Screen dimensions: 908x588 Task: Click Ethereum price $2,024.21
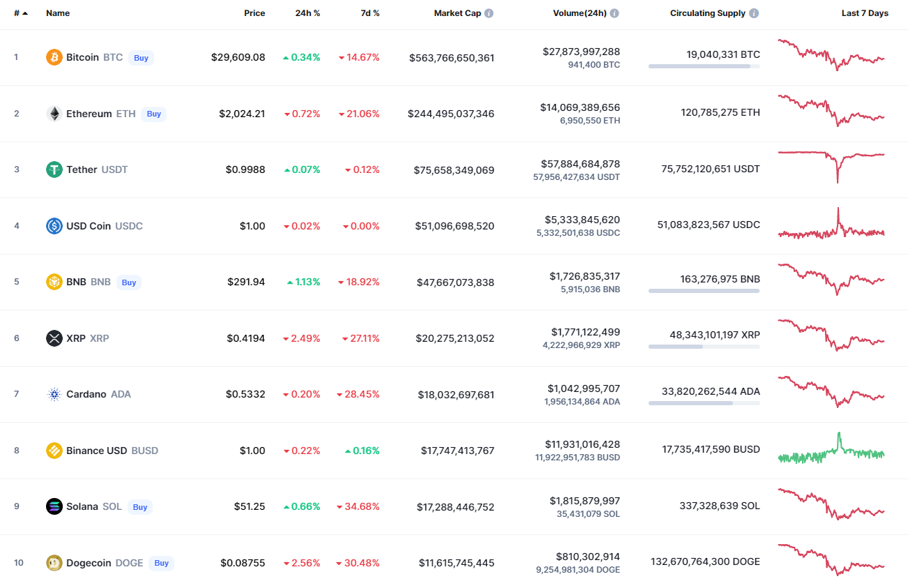coord(242,114)
